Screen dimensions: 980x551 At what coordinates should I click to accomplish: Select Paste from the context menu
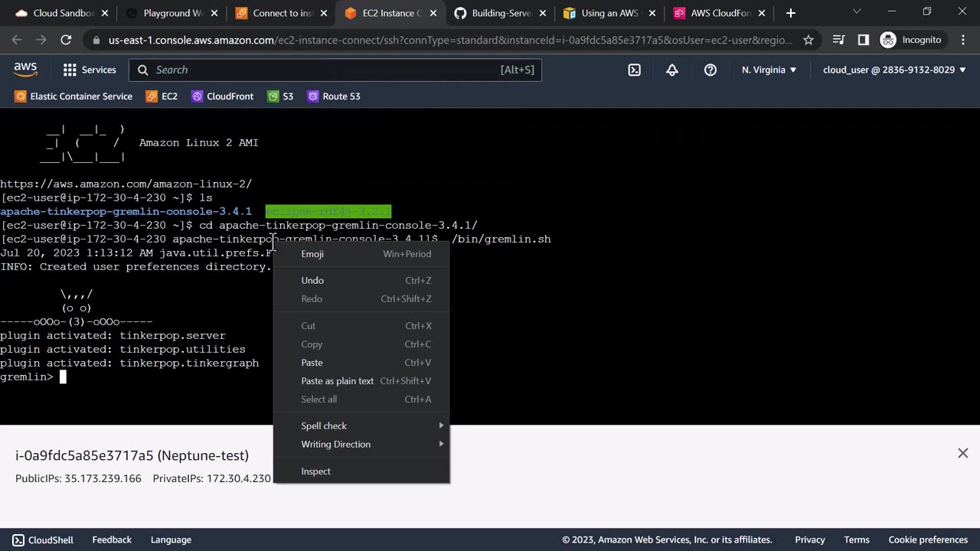pyautogui.click(x=361, y=363)
